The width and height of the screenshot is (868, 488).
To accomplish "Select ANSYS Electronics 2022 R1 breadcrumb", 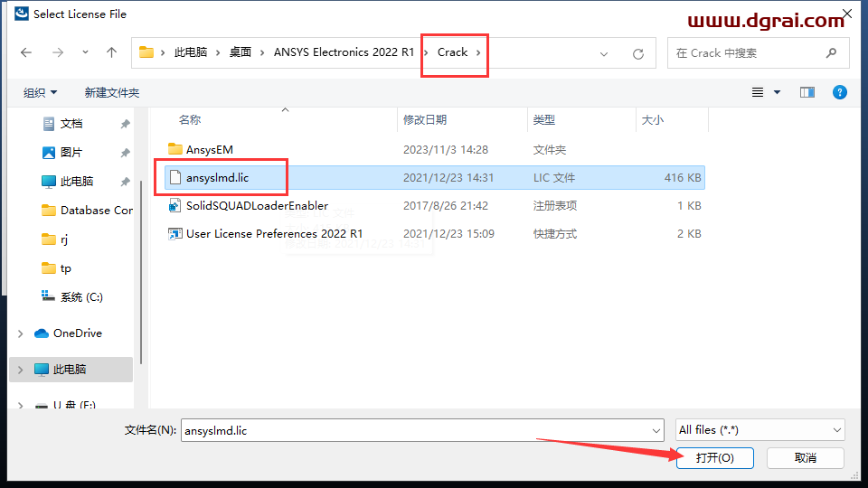I will 344,52.
